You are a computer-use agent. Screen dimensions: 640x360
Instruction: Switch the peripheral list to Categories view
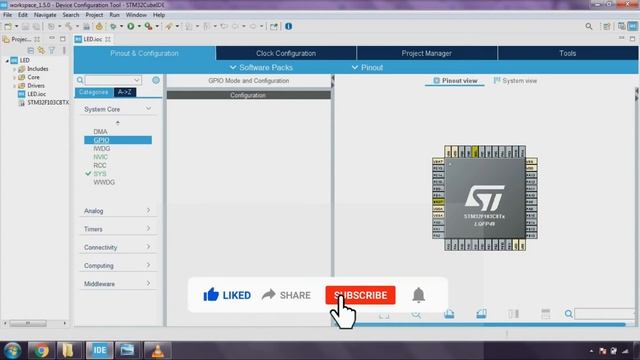point(94,92)
